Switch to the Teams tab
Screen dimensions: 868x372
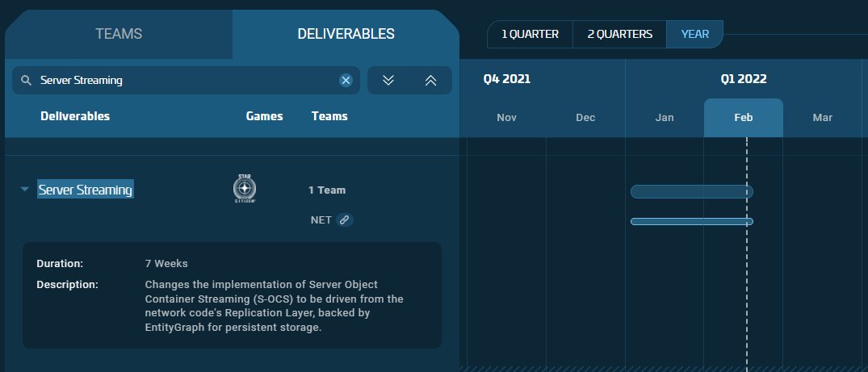[119, 34]
